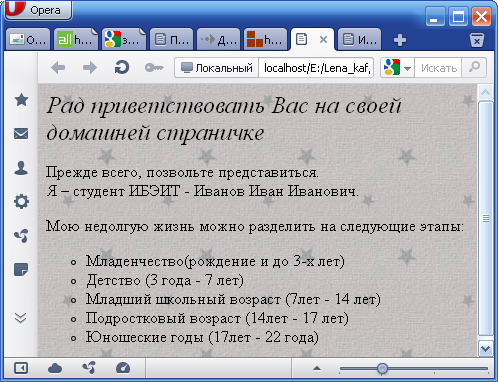
Task: Open the Mail envelope panel
Action: 21,134
